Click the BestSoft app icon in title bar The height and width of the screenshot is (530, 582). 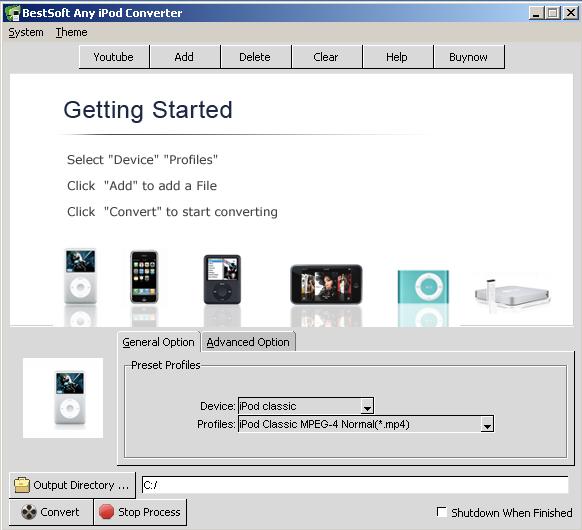click(x=12, y=13)
